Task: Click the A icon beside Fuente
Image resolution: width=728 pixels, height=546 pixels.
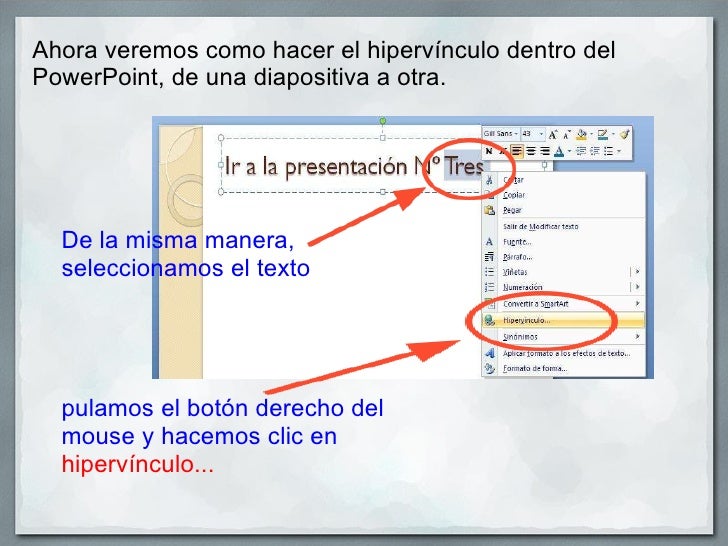Action: click(x=489, y=242)
